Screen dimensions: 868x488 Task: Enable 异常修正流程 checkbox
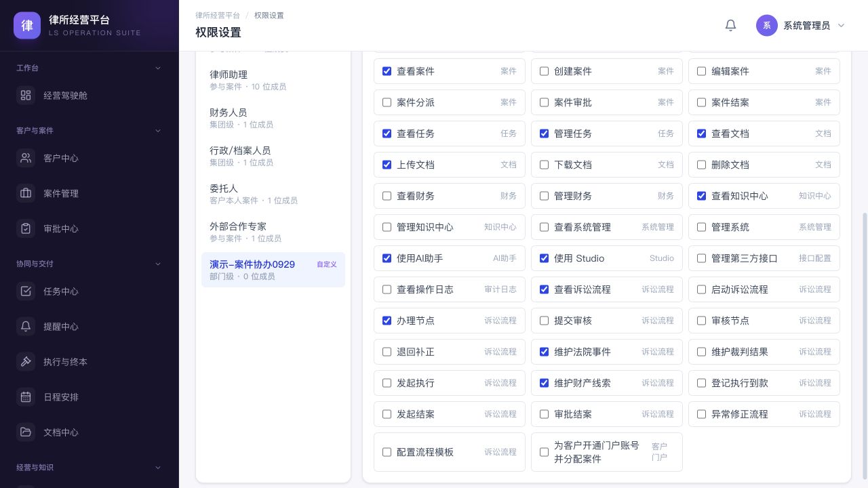pos(701,414)
